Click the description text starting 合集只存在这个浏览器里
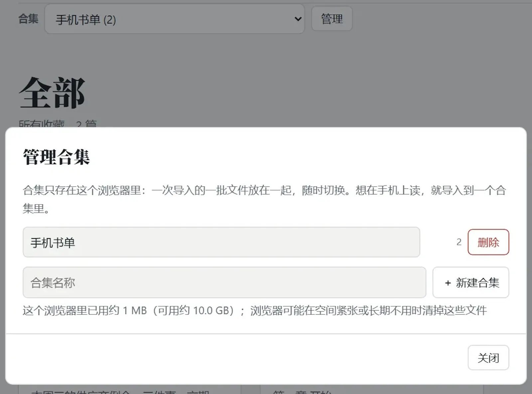This screenshot has width=532, height=394. point(264,199)
